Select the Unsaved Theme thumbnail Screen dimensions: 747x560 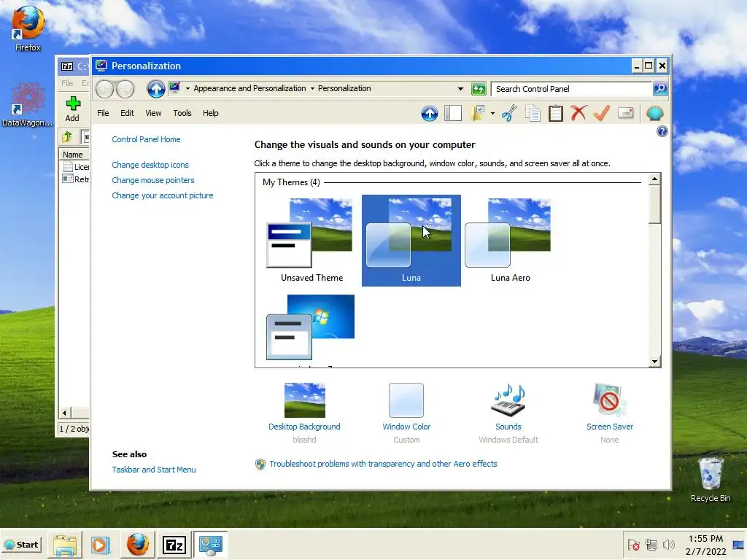(x=311, y=241)
